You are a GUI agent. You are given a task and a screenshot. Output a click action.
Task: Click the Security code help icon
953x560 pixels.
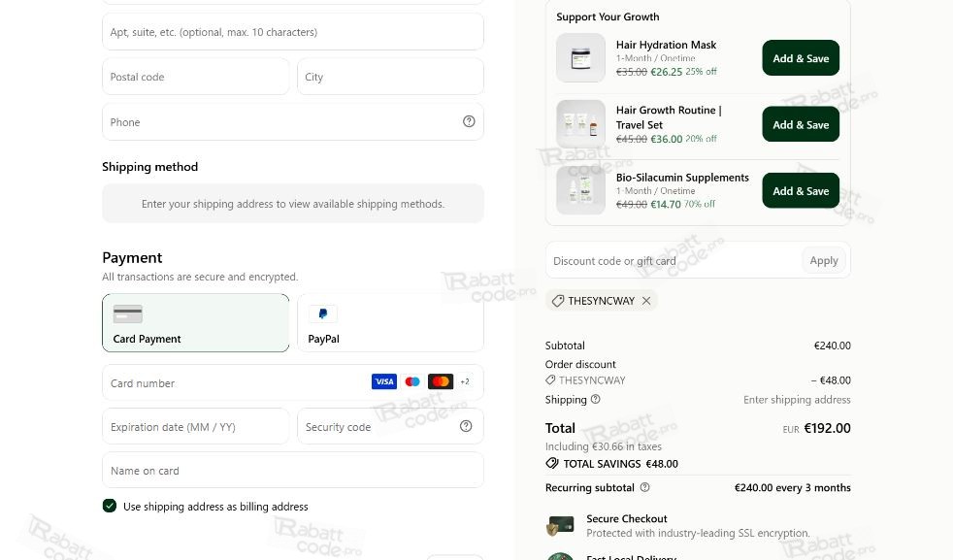[466, 426]
